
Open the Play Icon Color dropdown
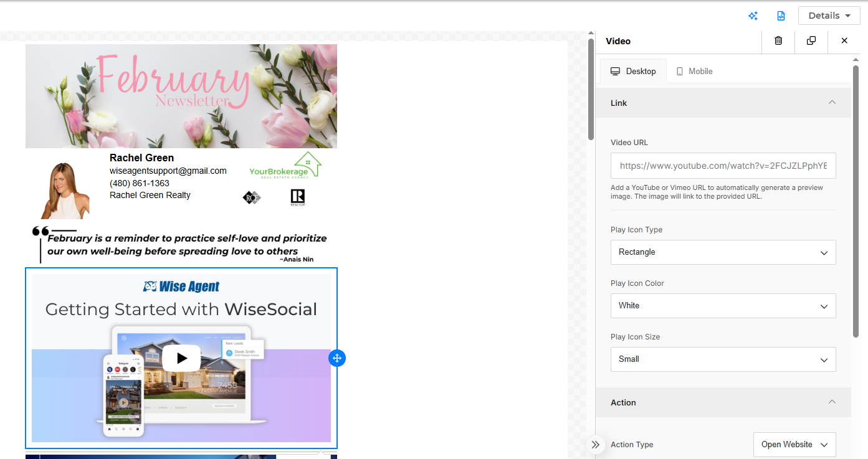pyautogui.click(x=723, y=306)
